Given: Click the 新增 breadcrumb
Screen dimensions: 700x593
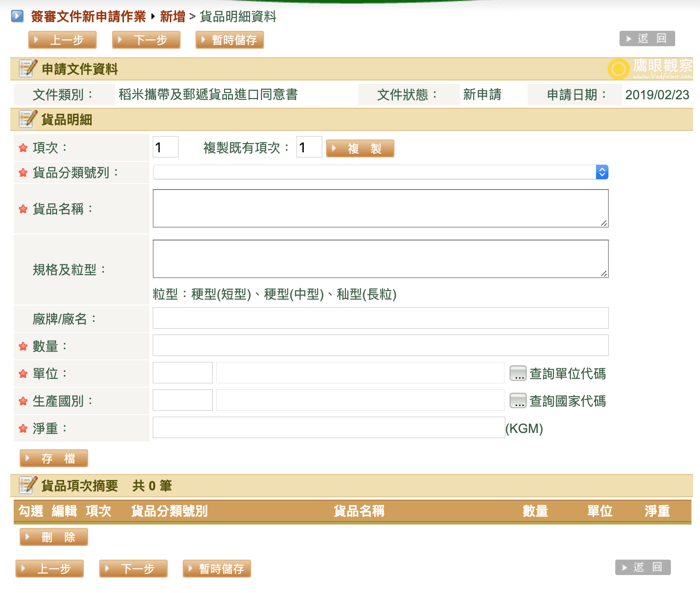Looking at the screenshot, I should [172, 17].
